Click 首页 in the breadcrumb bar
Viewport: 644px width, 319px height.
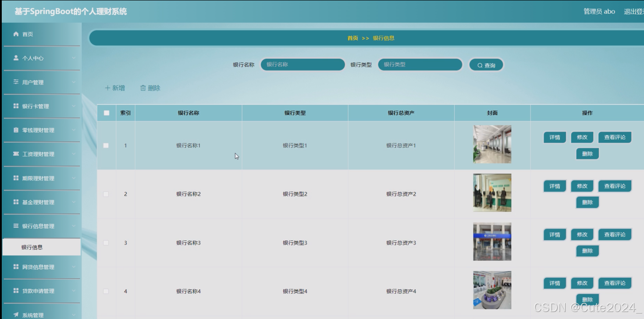[x=353, y=38]
